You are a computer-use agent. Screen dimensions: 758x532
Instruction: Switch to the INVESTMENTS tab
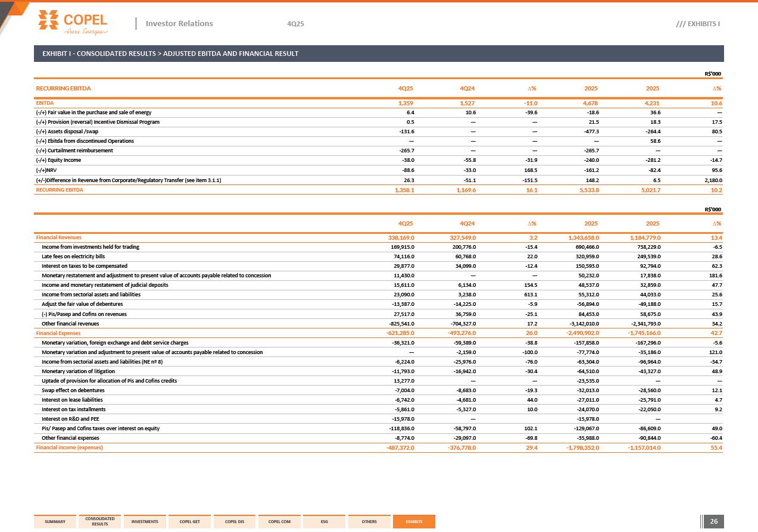click(145, 522)
